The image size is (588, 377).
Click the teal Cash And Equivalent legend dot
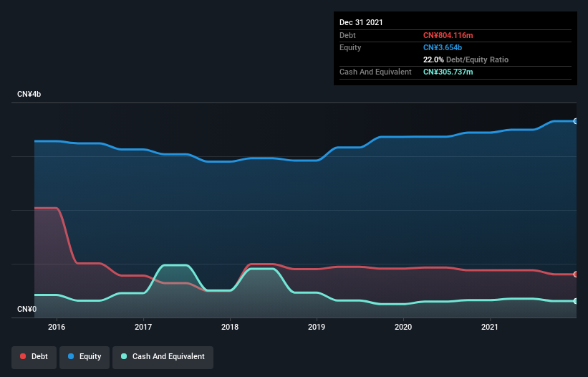[124, 356]
